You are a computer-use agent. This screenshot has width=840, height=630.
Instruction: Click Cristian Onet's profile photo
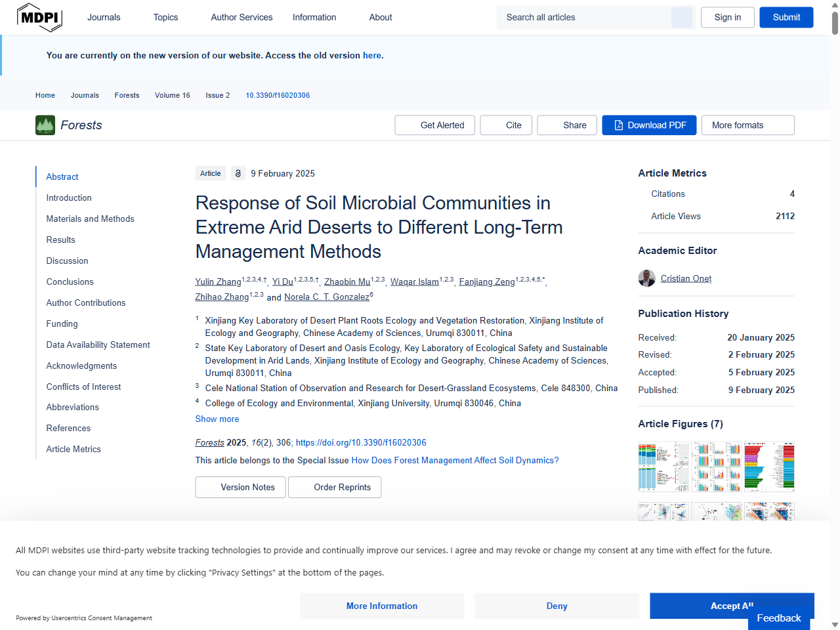(x=646, y=278)
